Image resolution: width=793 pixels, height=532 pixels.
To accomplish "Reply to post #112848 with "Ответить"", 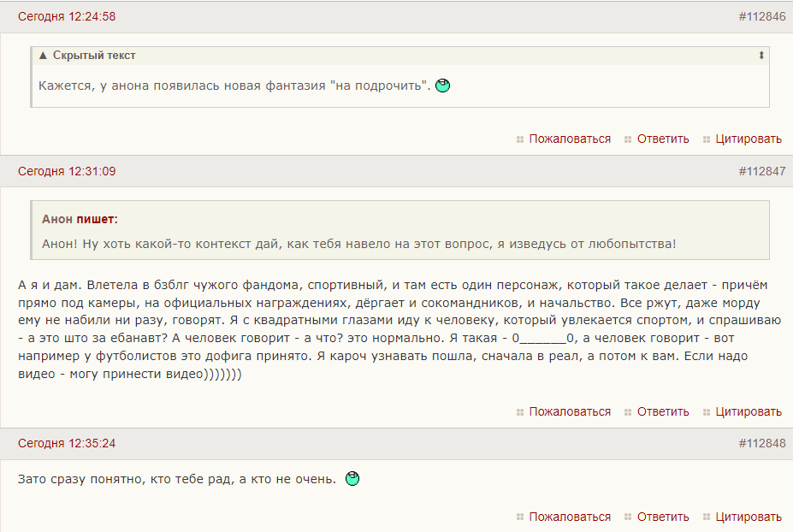I will 663,517.
